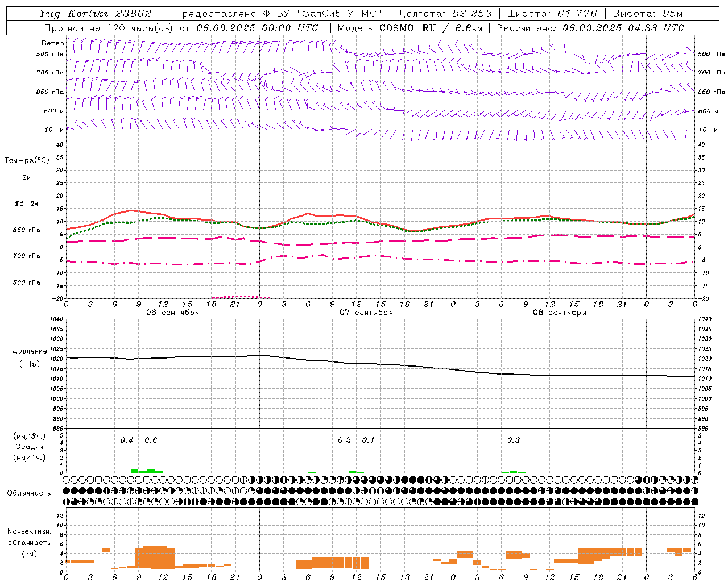This screenshot has height=582, width=728.
Task: Click the 06 сентября date label
Action: [172, 313]
